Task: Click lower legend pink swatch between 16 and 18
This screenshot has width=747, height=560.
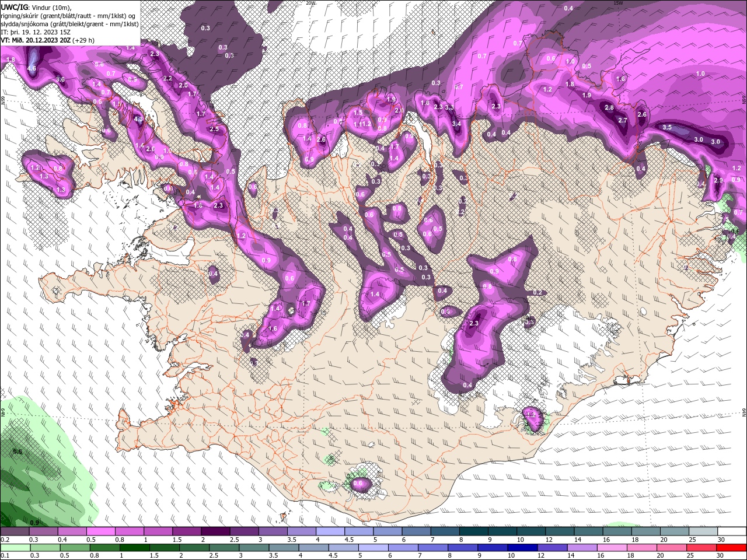Action: (612, 547)
